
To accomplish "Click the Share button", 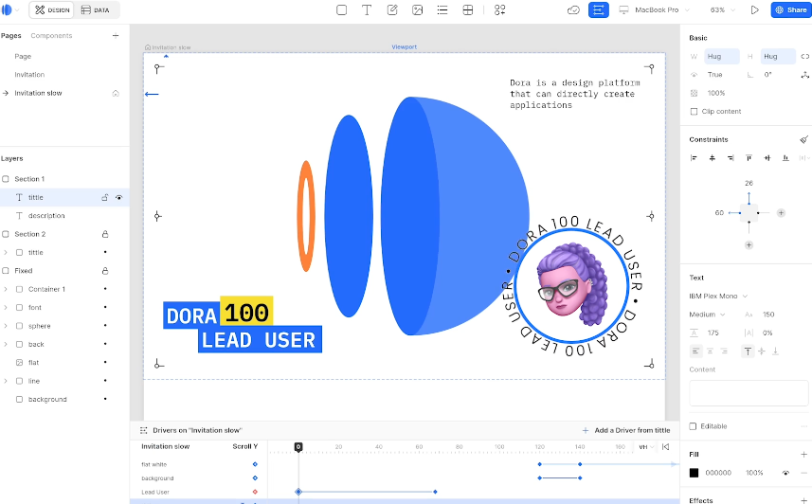I will 791,9.
